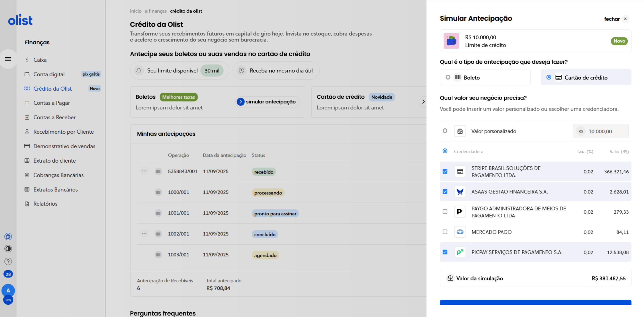Select the Cartão de crédito radio option
The image size is (644, 317).
coord(549,77)
